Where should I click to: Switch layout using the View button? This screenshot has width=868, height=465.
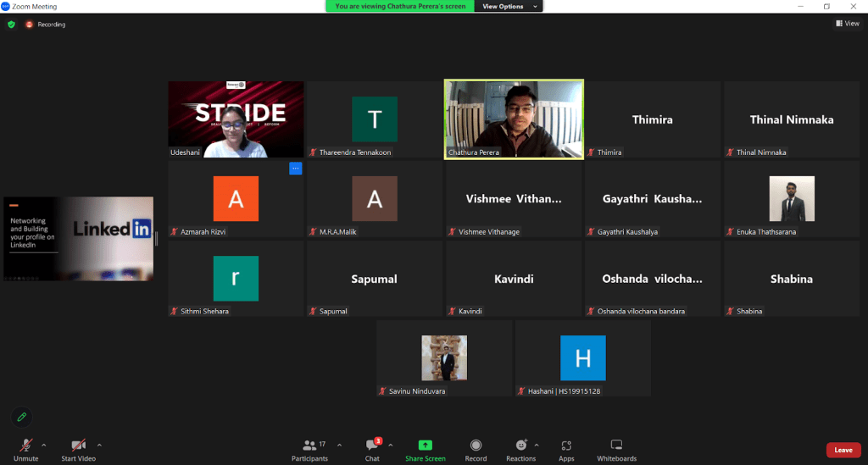(847, 24)
